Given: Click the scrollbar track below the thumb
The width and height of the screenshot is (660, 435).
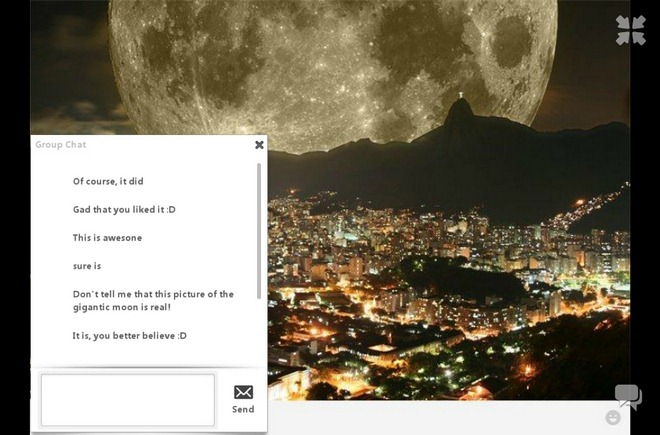Looking at the screenshot, I should click(259, 333).
